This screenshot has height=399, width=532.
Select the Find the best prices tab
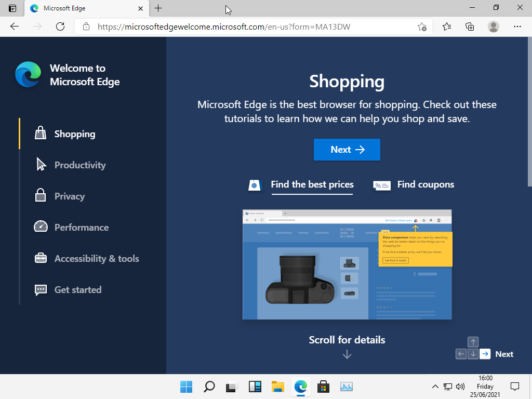(x=312, y=184)
